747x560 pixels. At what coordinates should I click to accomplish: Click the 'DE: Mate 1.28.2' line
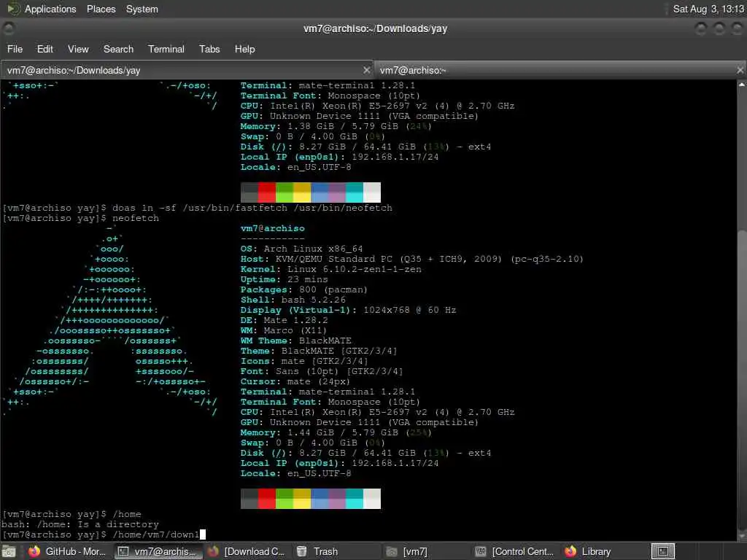284,320
